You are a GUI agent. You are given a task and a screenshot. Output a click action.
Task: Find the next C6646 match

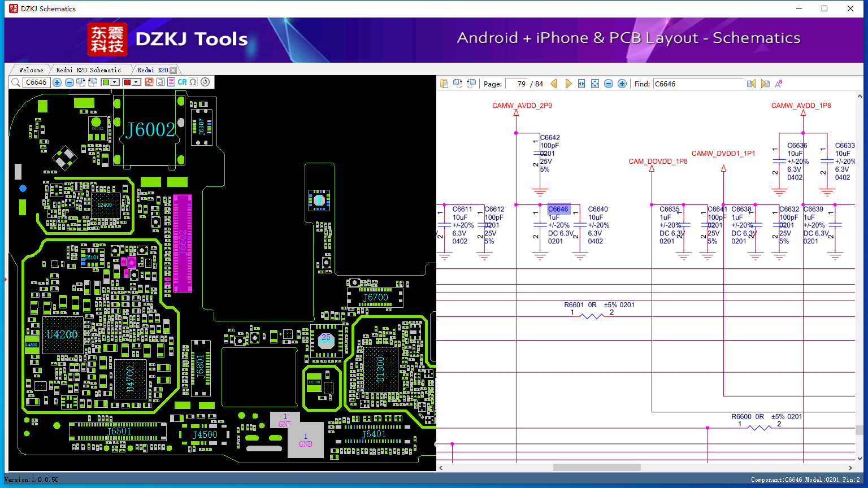(765, 84)
